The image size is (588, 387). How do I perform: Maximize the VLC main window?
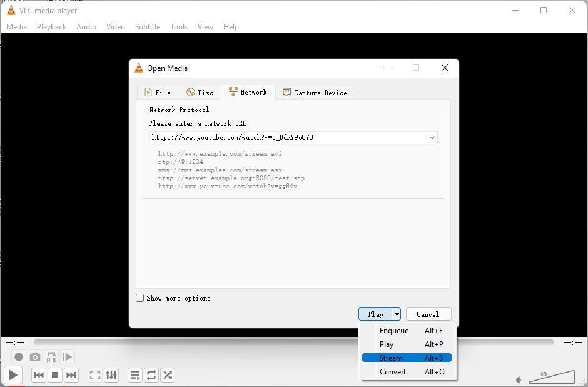click(544, 10)
